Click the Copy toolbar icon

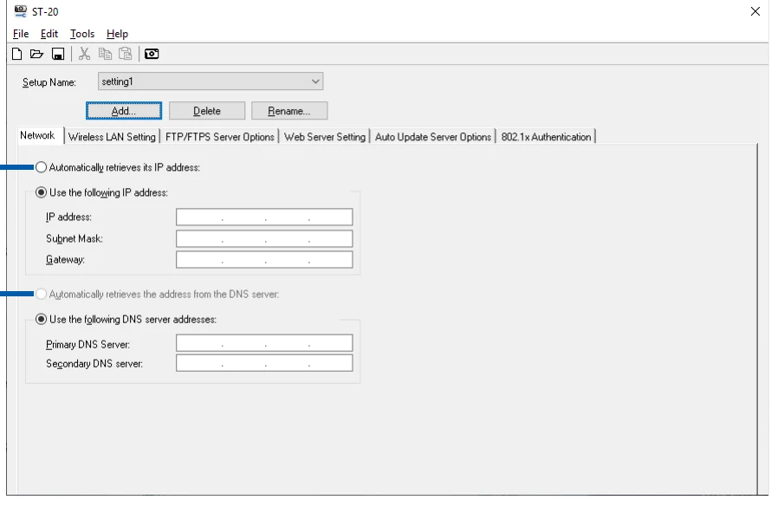point(105,54)
